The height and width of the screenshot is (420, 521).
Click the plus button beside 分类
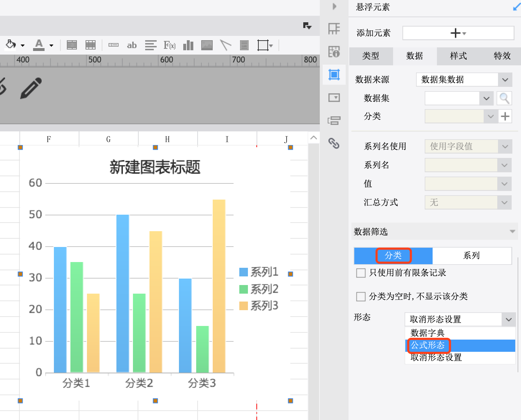point(505,116)
